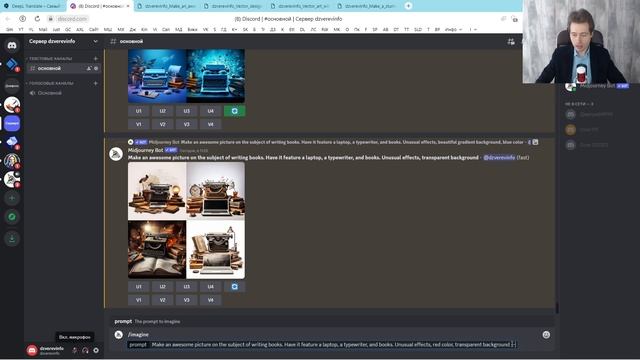Select the highlighted Сервер server icon
640x360 pixels.
pos(12,123)
